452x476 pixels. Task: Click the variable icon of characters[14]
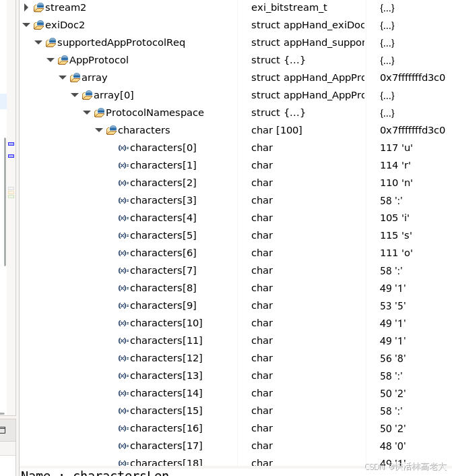pos(123,394)
